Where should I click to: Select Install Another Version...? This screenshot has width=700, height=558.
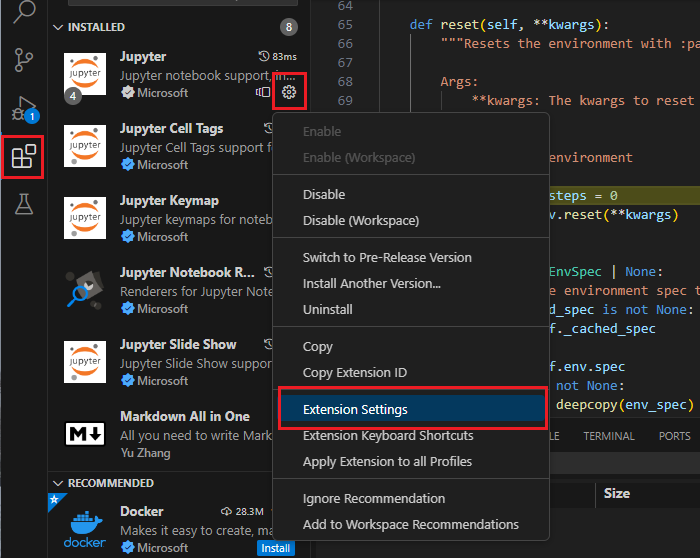pos(411,283)
